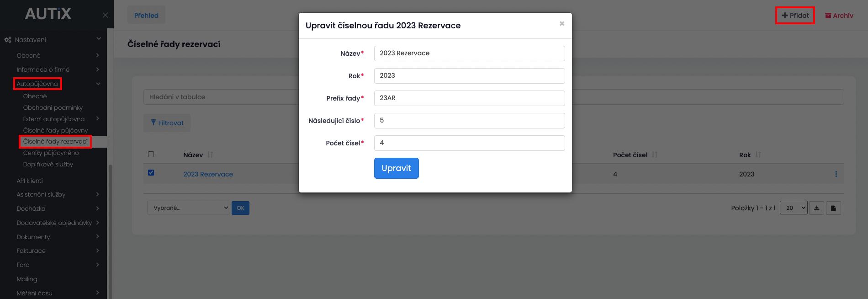Sort the table by the Název column

click(210, 155)
